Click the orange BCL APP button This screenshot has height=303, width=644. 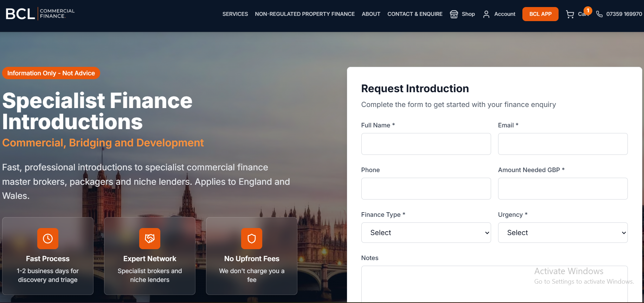[540, 14]
